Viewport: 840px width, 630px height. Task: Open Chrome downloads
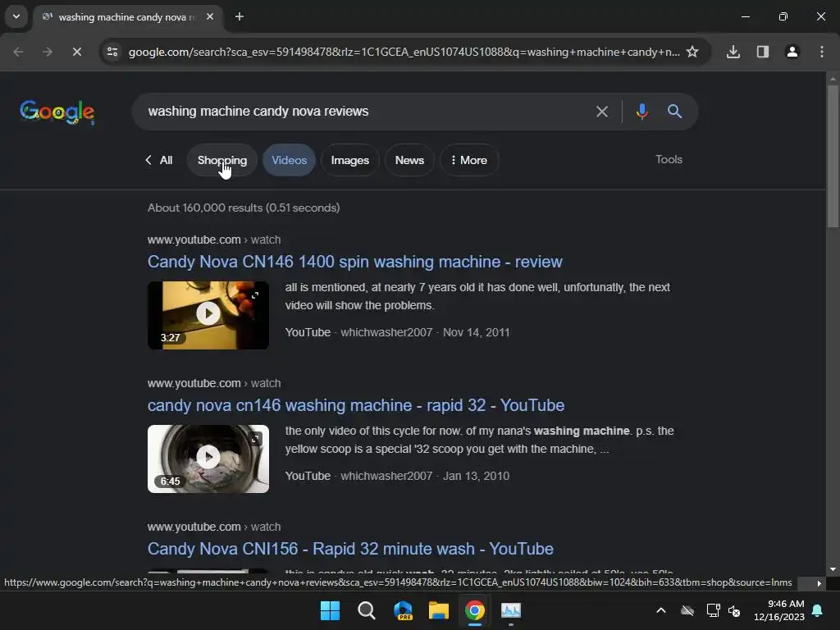pyautogui.click(x=733, y=52)
